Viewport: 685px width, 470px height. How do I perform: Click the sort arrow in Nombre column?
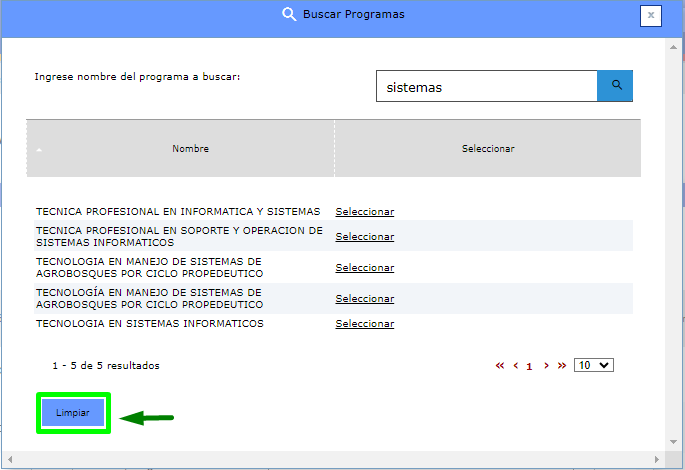pos(39,150)
